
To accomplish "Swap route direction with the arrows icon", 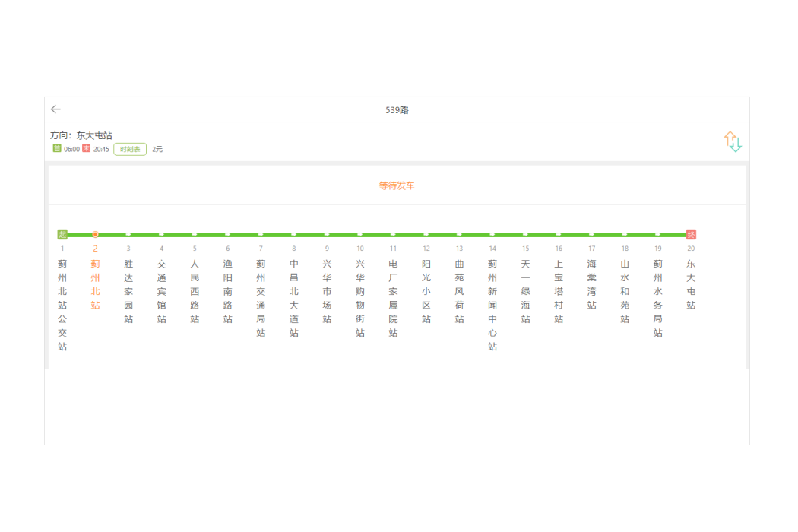I will point(733,141).
